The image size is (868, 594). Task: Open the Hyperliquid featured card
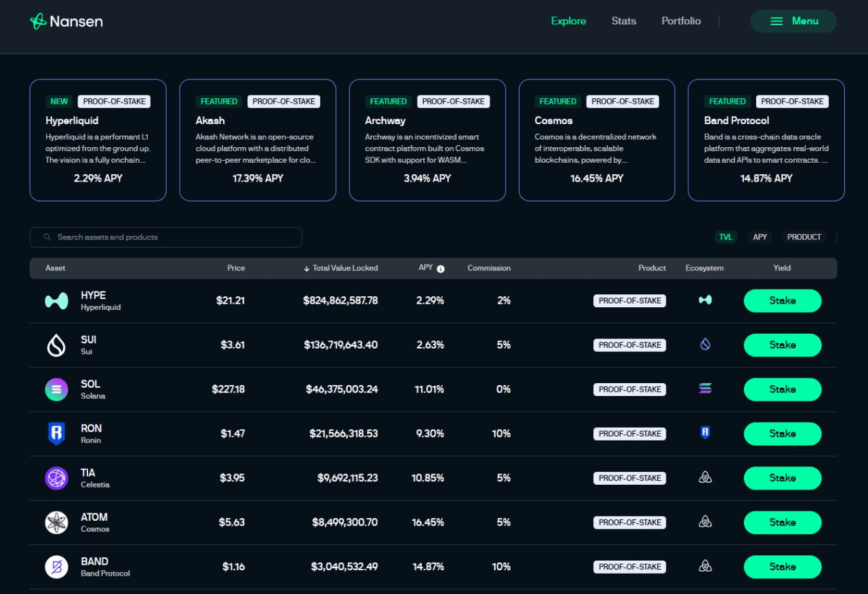click(x=98, y=140)
